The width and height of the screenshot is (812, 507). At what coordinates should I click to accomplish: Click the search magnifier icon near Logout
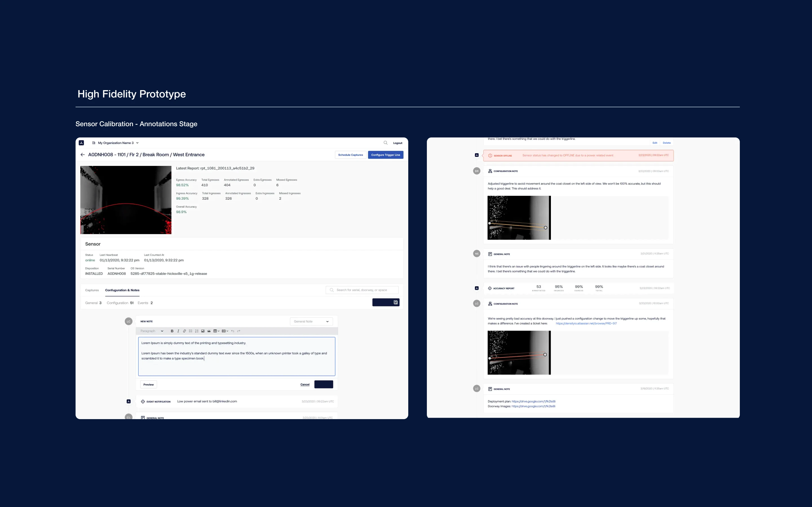point(385,143)
